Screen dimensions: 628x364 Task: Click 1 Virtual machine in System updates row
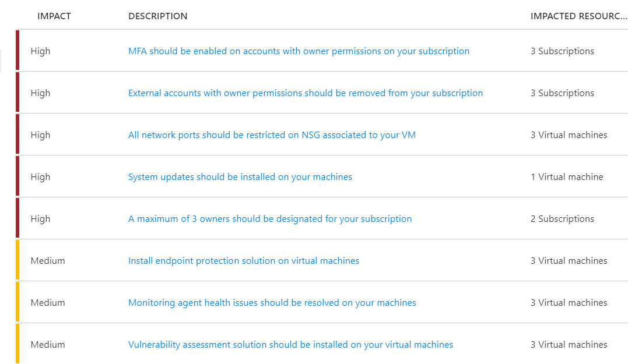567,177
